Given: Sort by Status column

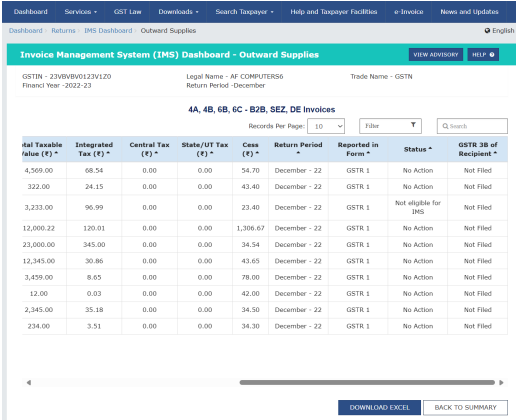Looking at the screenshot, I should 418,149.
